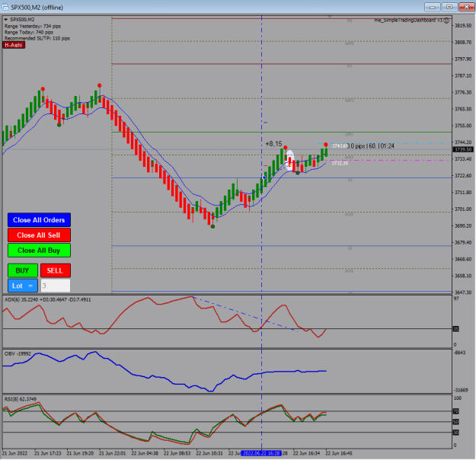Minimize the SPX500,M2 chart window

433,7
